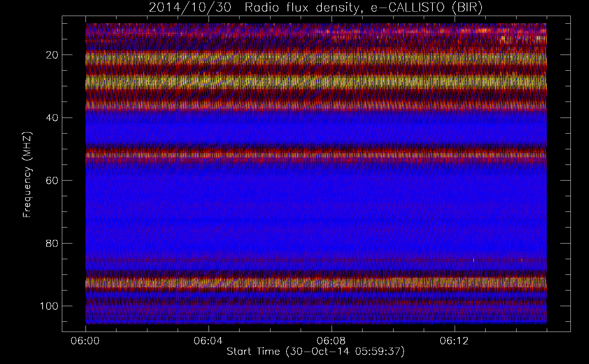Click the 100 frequency tick label
The width and height of the screenshot is (589, 364).
point(49,306)
